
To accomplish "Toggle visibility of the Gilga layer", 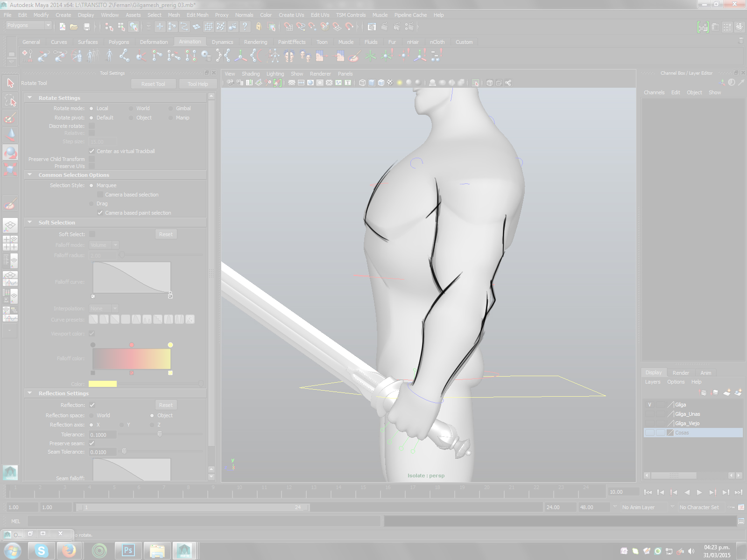I will coord(649,405).
